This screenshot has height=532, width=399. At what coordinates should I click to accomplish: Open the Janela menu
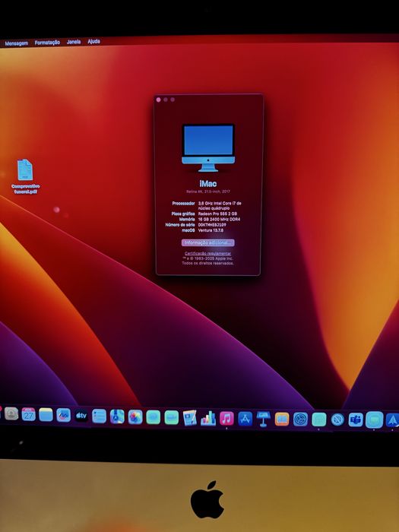tap(74, 42)
